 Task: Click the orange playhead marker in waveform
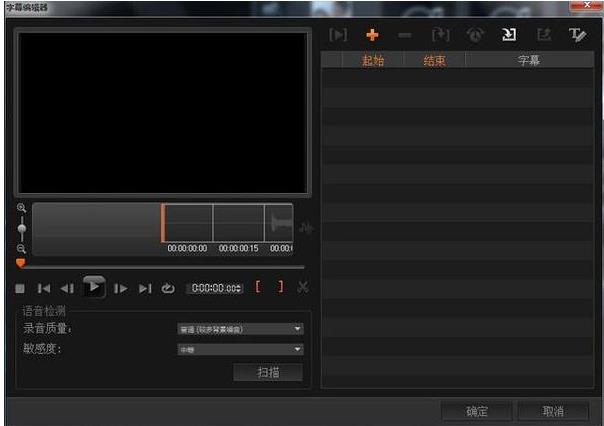click(163, 223)
